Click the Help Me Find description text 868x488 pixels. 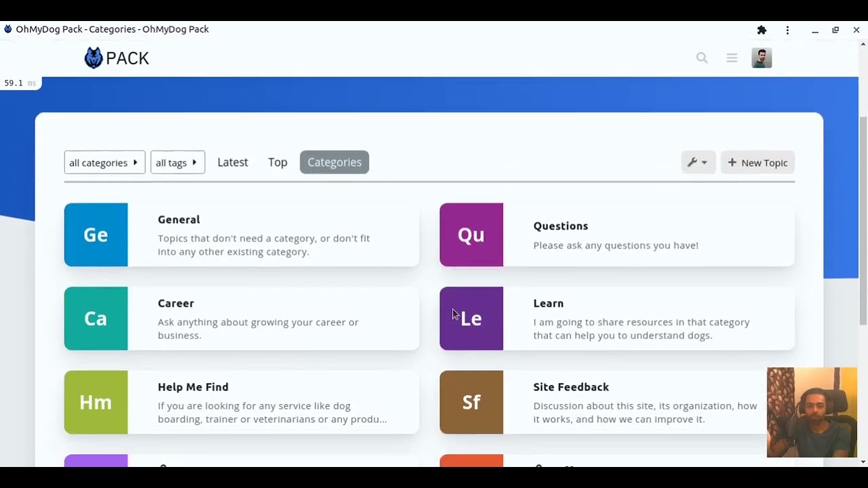[x=273, y=413]
